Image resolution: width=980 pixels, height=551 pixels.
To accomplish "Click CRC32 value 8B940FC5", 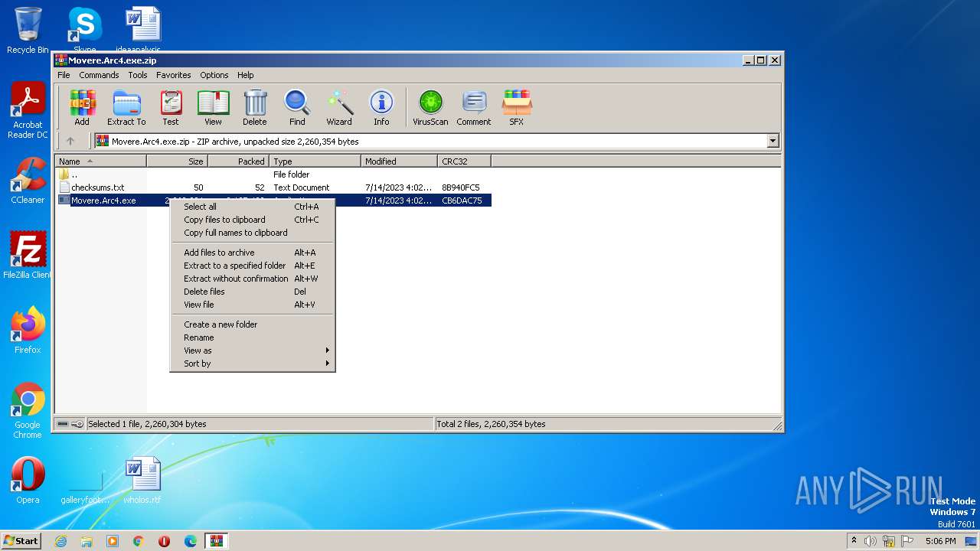I will 461,187.
